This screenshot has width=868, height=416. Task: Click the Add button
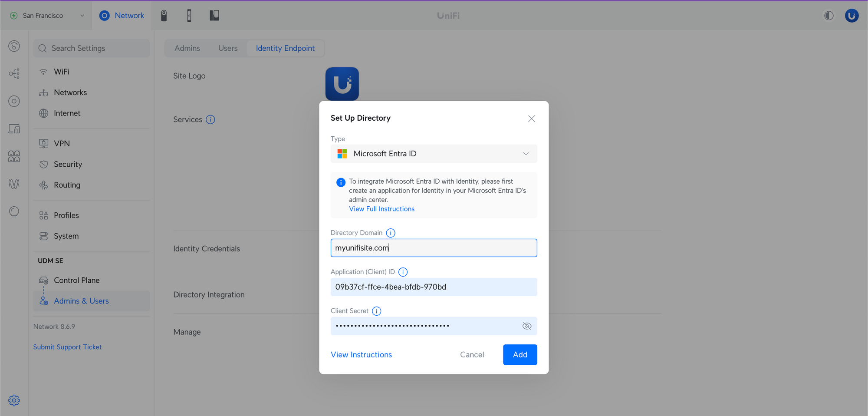(519, 355)
